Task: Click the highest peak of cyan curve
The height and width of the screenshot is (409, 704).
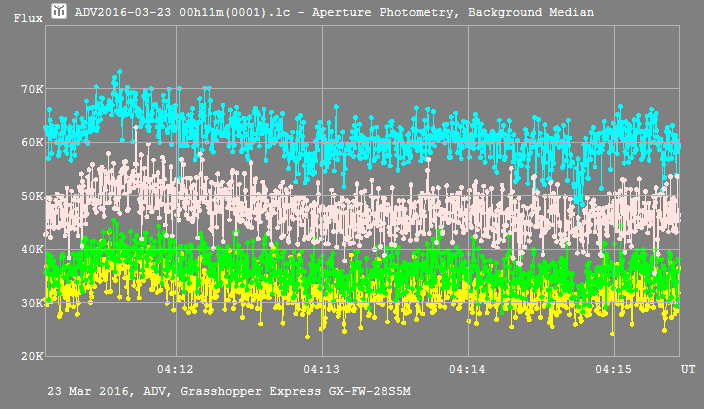Action: 119,73
